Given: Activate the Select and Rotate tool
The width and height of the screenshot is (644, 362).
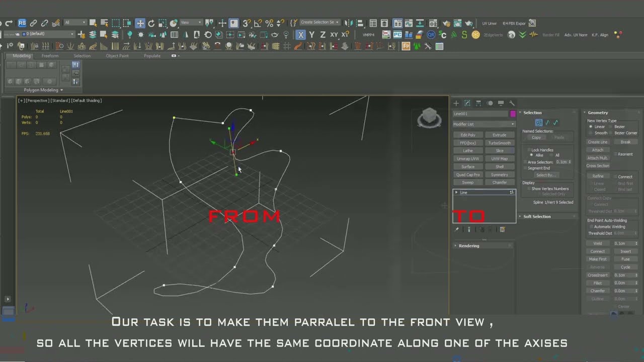Looking at the screenshot, I should (x=151, y=23).
